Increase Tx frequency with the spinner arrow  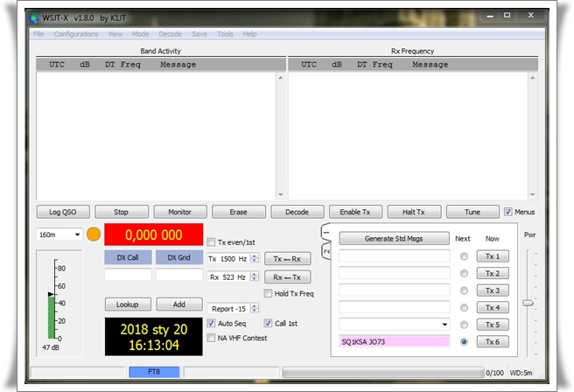coord(255,255)
